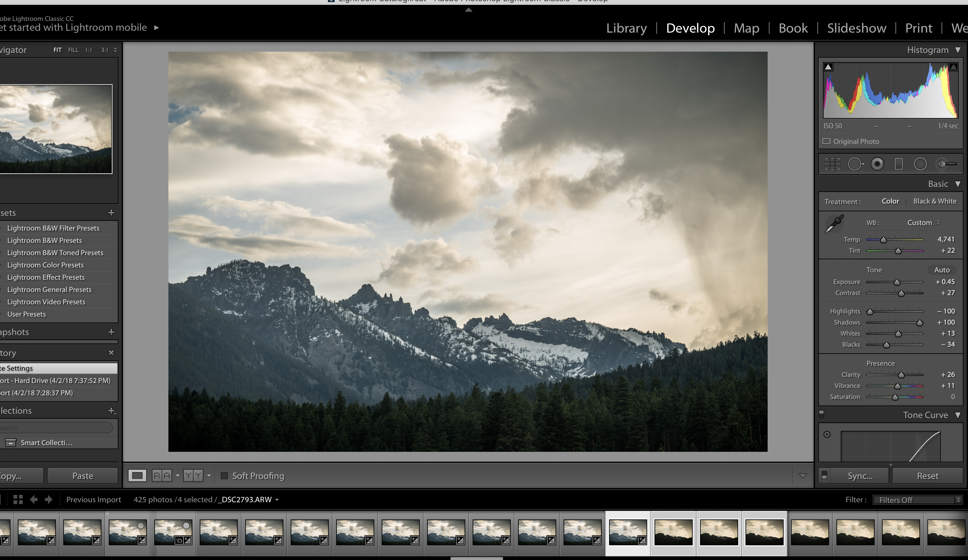Pick the Adjustment Brush tool

[x=947, y=164]
